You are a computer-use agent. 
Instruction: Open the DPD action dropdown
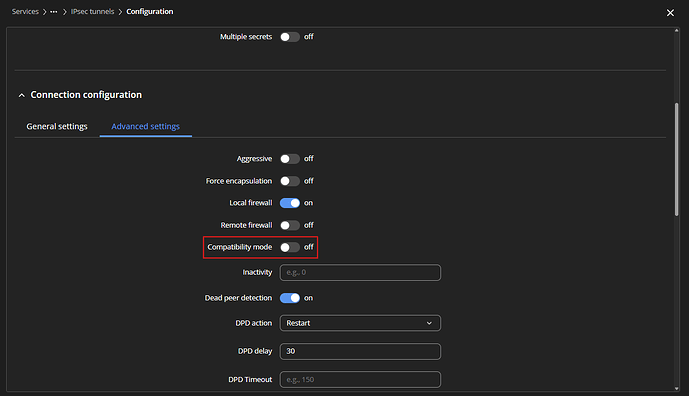click(x=360, y=323)
